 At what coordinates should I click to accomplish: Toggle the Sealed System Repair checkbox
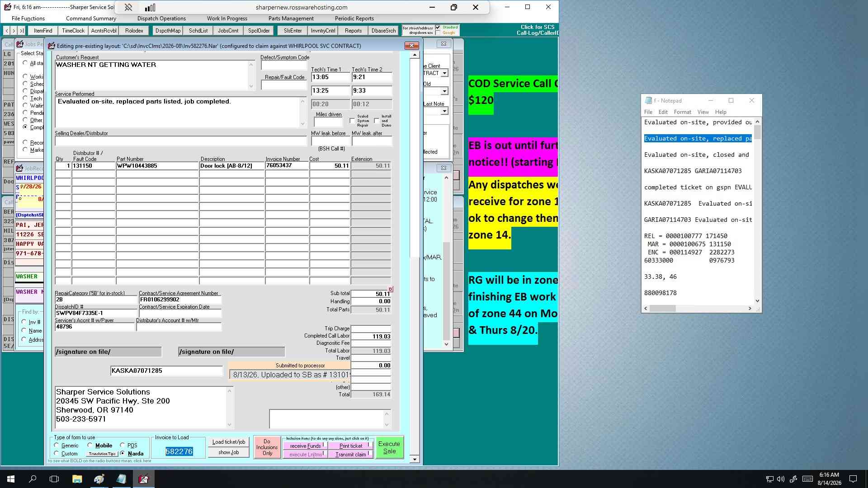pyautogui.click(x=352, y=121)
